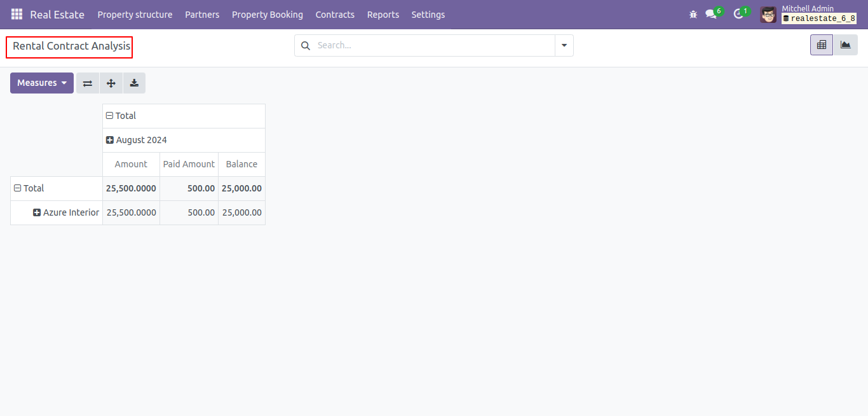This screenshot has height=416, width=868.
Task: Open the Property structure menu
Action: [135, 14]
